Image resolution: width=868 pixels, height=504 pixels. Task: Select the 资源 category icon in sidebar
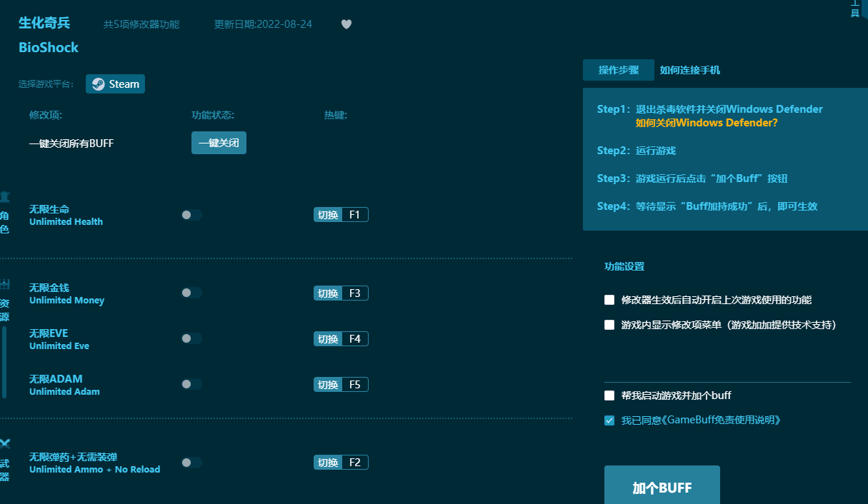click(5, 285)
